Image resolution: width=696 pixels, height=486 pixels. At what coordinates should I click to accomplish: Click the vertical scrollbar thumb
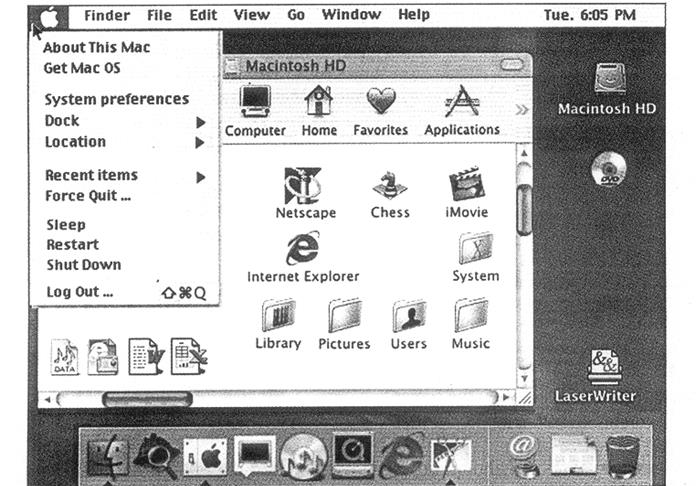[524, 209]
